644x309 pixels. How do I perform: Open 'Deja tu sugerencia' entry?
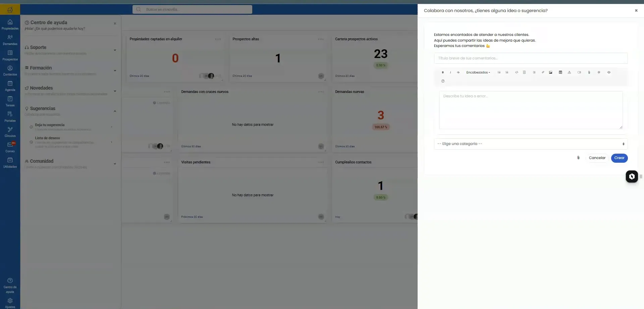71,127
